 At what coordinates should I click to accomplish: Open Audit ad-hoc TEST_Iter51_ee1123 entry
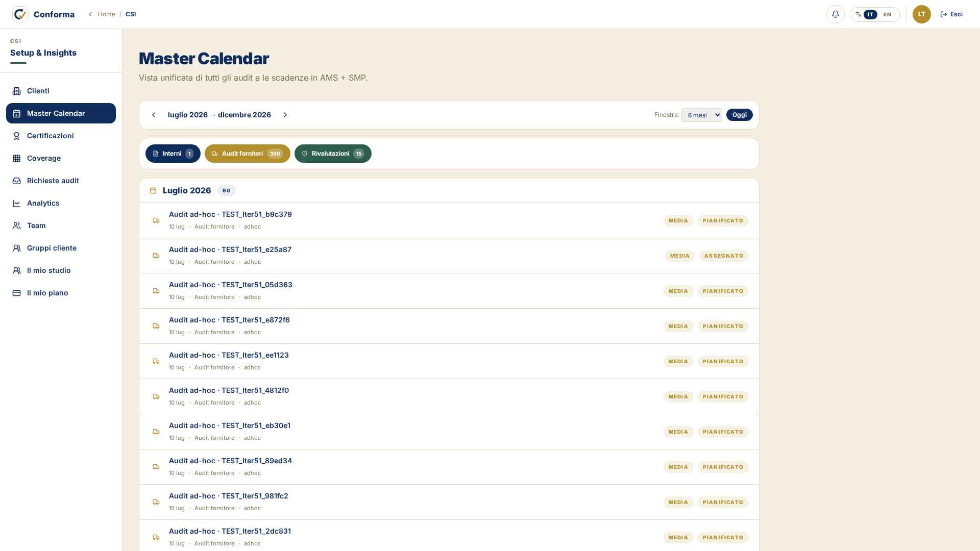pos(449,361)
